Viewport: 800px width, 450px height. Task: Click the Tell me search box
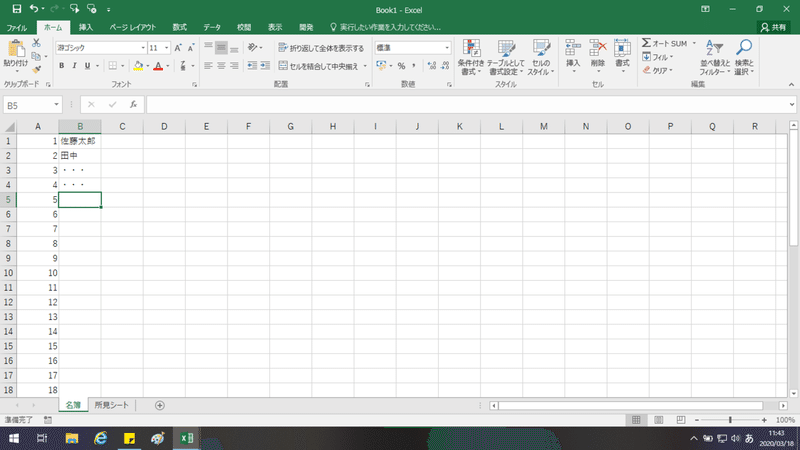pyautogui.click(x=385, y=27)
